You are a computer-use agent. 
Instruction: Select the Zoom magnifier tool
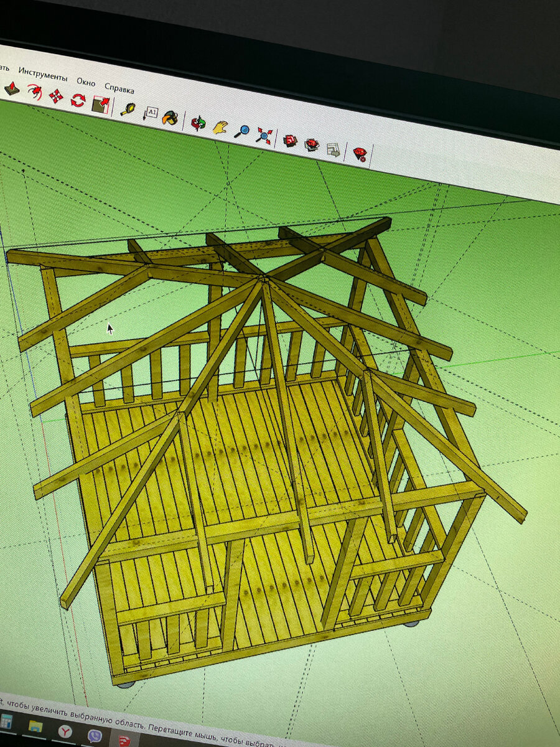[x=242, y=131]
